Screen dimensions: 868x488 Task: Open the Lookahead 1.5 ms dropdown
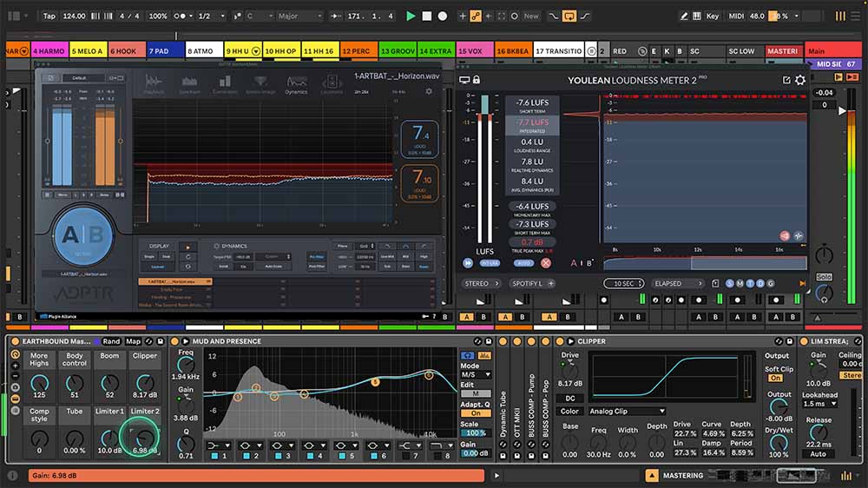(819, 405)
